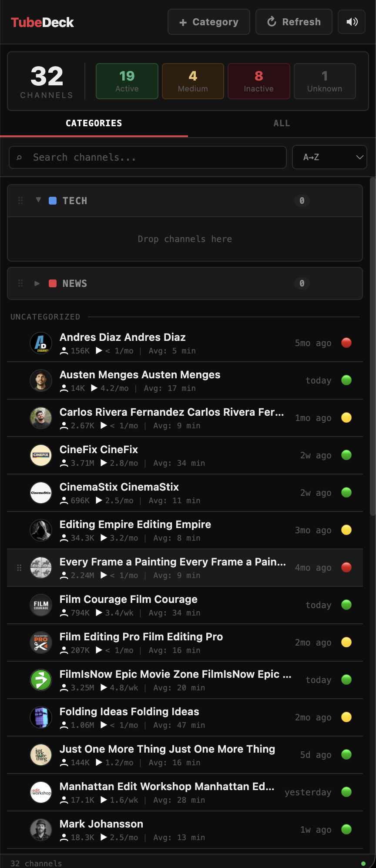Open Film Courage channel title
This screenshot has width=376, height=868.
pyautogui.click(x=128, y=599)
